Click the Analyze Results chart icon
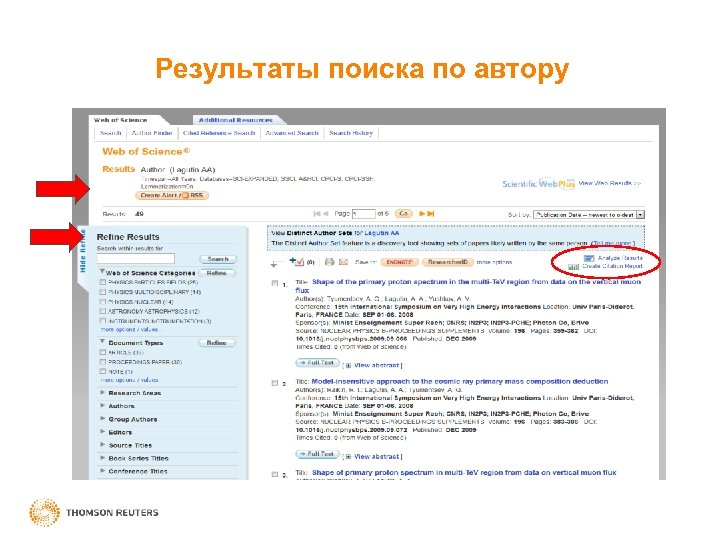The height and width of the screenshot is (540, 720). [x=589, y=259]
